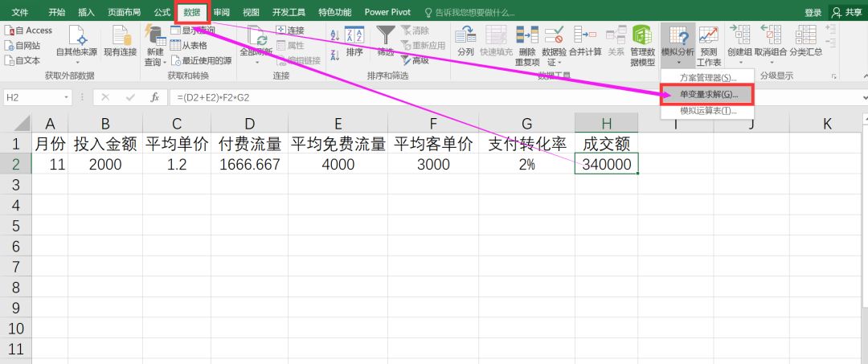Open the 现有连接 existing connections button
The height and width of the screenshot is (364, 868).
(x=120, y=42)
